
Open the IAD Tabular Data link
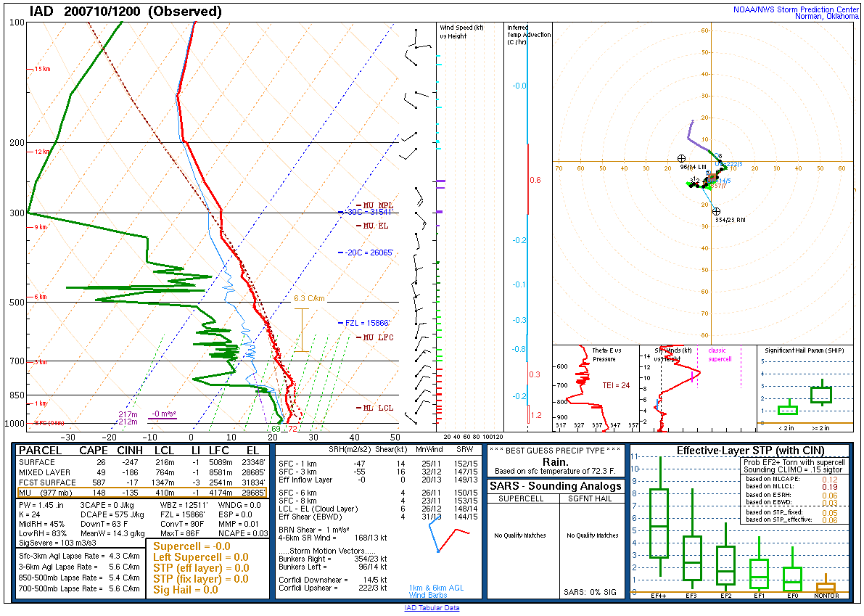pyautogui.click(x=432, y=608)
